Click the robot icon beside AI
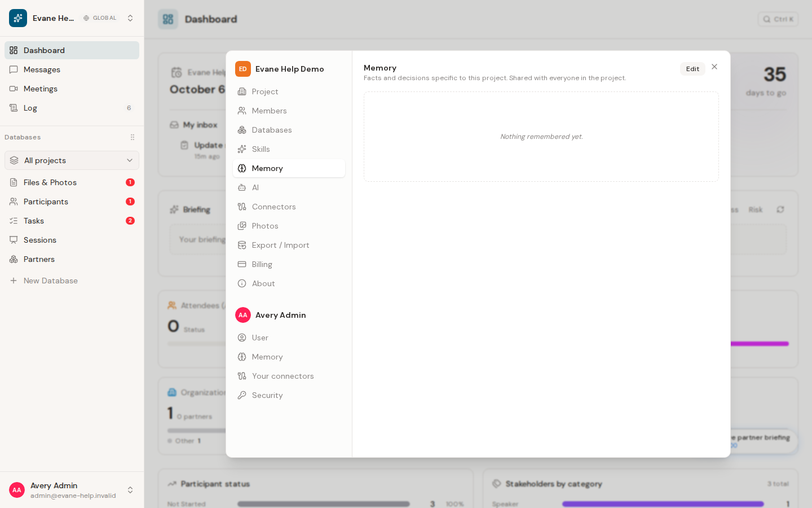This screenshot has width=812, height=508. point(242,187)
